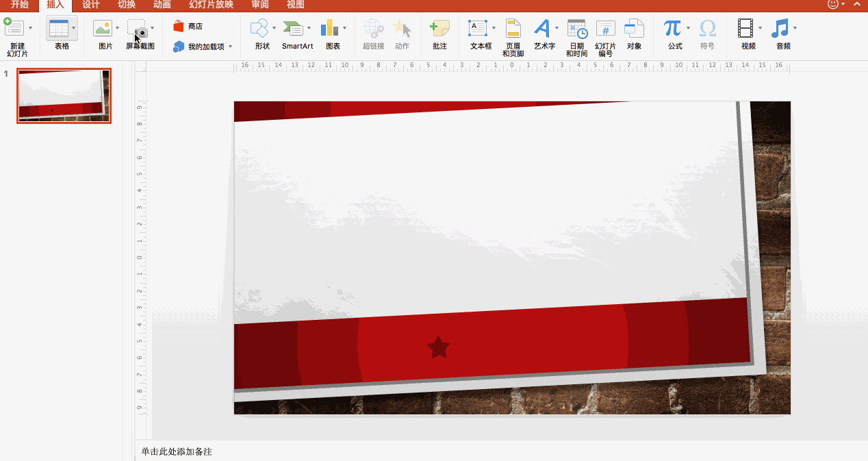Open the Design (设计) tab
Viewport: 868px width, 461px height.
91,5
